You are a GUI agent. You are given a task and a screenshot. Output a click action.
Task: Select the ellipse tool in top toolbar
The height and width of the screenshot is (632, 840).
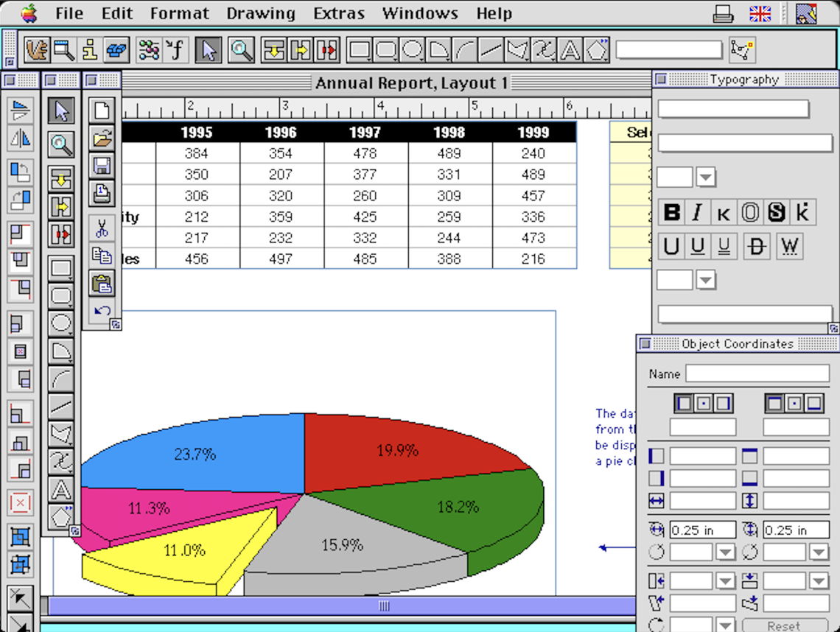click(x=412, y=50)
